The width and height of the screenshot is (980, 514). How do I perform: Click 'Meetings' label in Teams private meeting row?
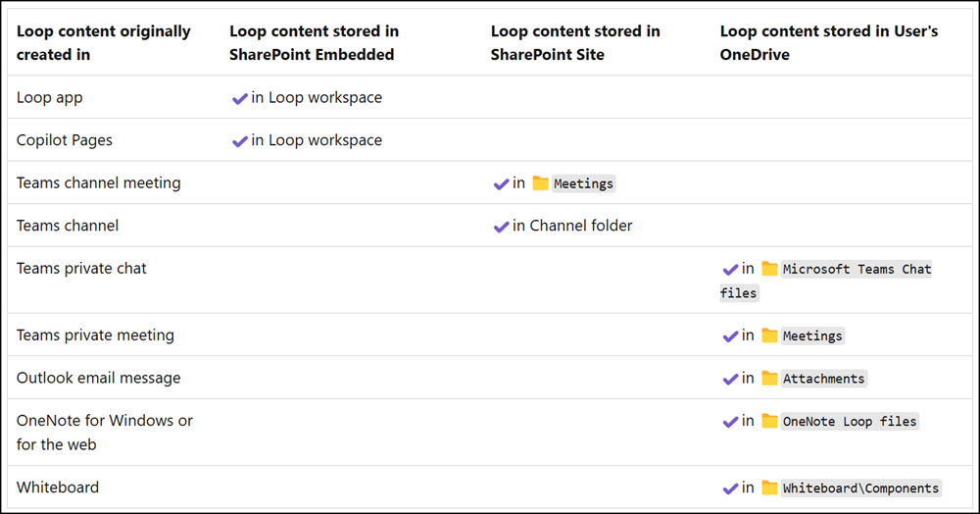pyautogui.click(x=812, y=335)
